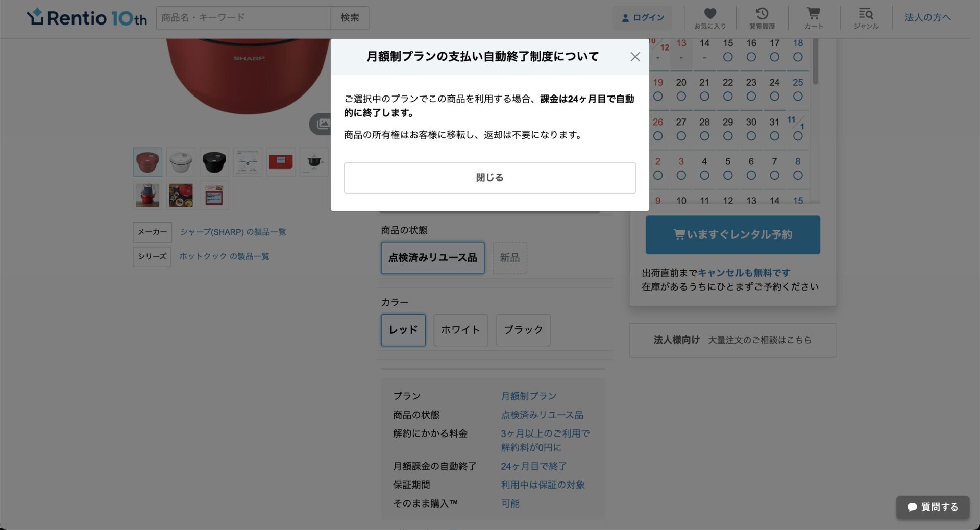Image resolution: width=980 pixels, height=530 pixels.
Task: Select the ホワイト color option
Action: point(460,330)
